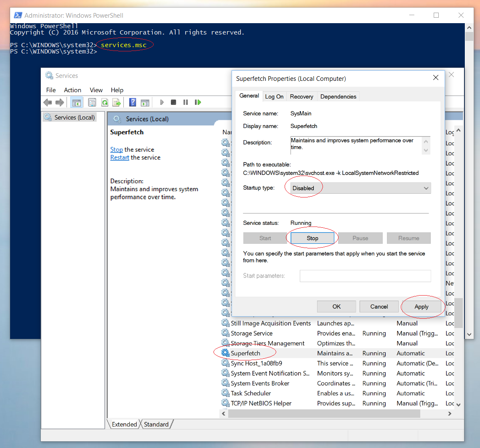The image size is (480, 448).
Task: Click the Start parameters input field
Action: [x=365, y=276]
